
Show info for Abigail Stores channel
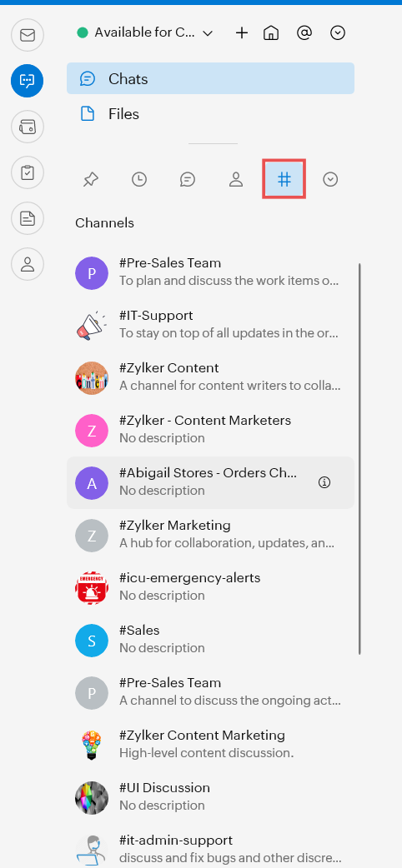pyautogui.click(x=324, y=482)
